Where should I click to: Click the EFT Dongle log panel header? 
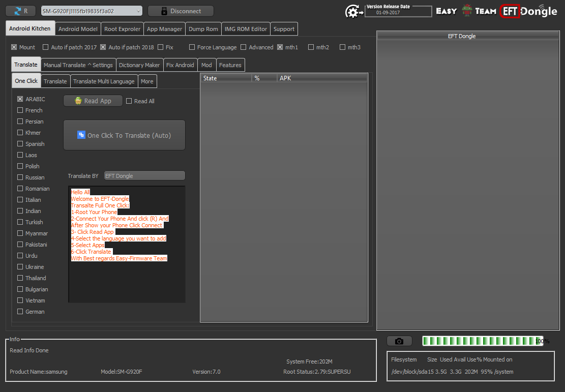pos(468,36)
